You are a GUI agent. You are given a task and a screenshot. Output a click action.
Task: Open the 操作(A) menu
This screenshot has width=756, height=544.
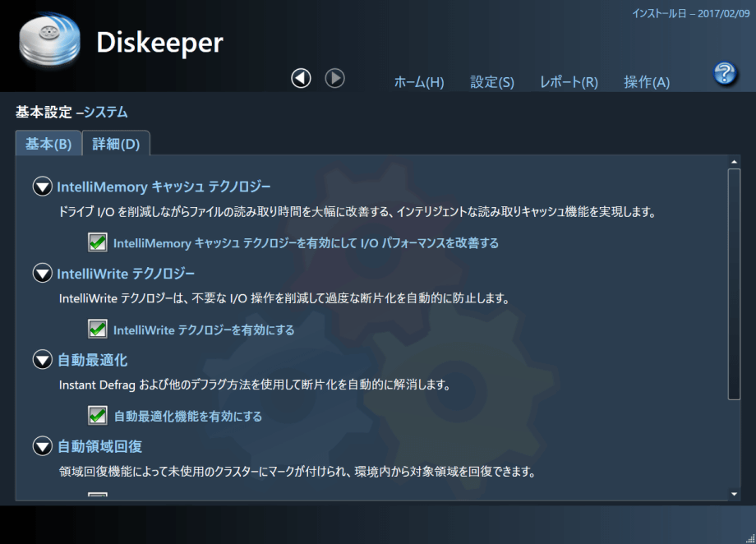pos(647,82)
